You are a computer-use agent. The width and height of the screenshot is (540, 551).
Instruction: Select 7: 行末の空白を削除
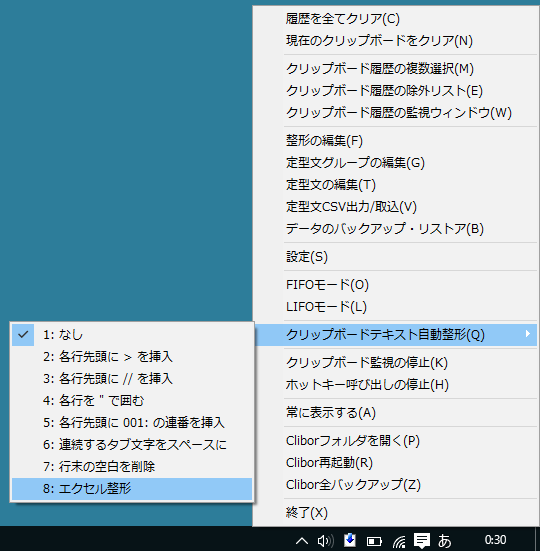pos(132,467)
